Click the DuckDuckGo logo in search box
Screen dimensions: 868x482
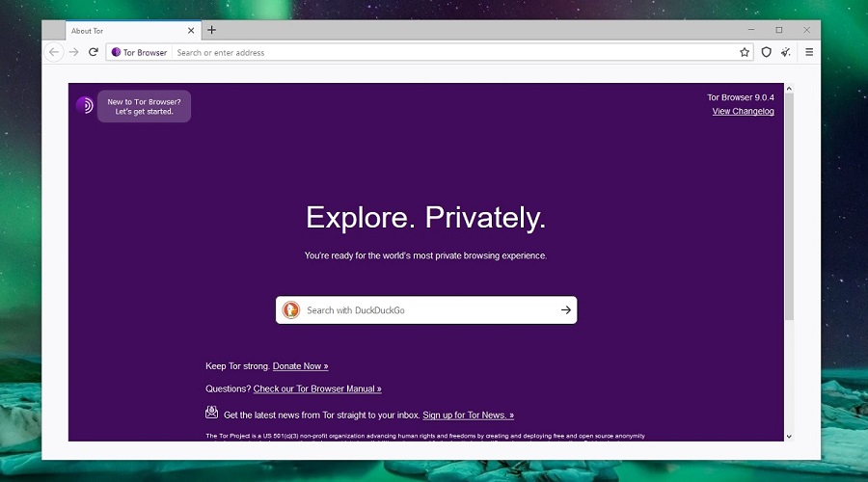290,310
